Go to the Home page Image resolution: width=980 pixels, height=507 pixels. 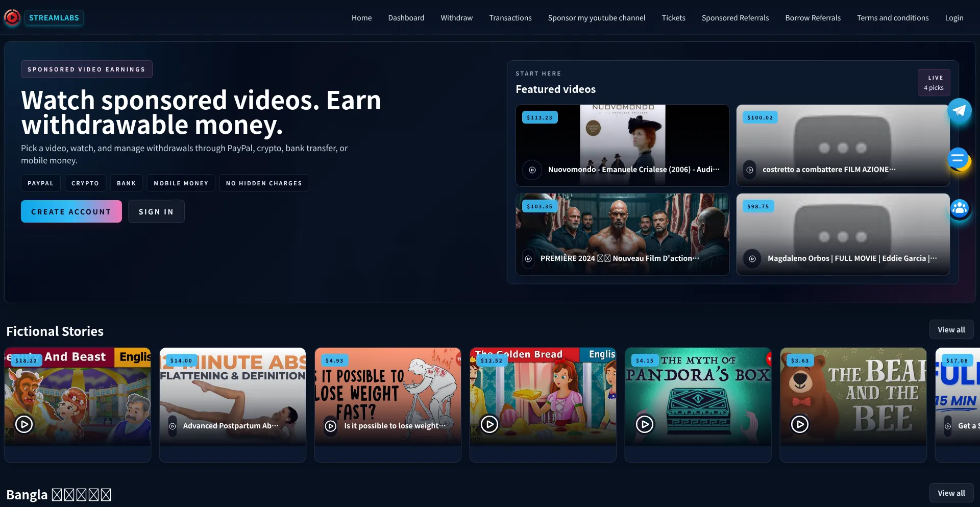[x=361, y=18]
